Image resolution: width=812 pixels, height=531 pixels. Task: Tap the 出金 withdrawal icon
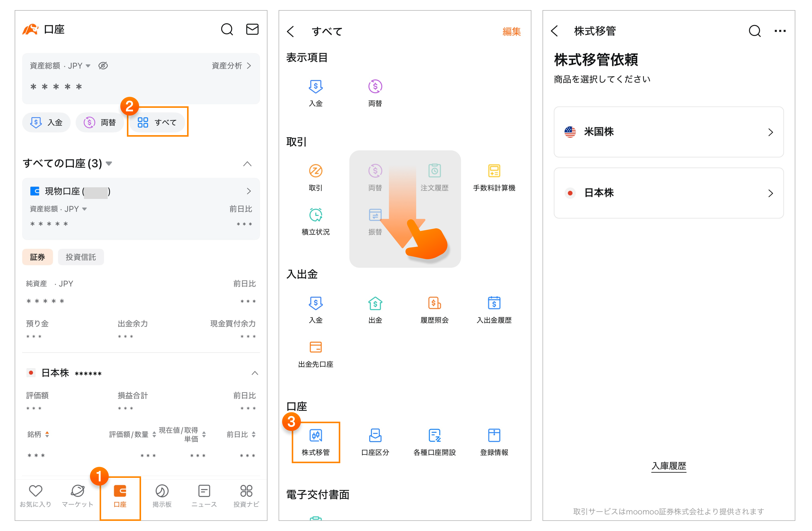(x=375, y=309)
